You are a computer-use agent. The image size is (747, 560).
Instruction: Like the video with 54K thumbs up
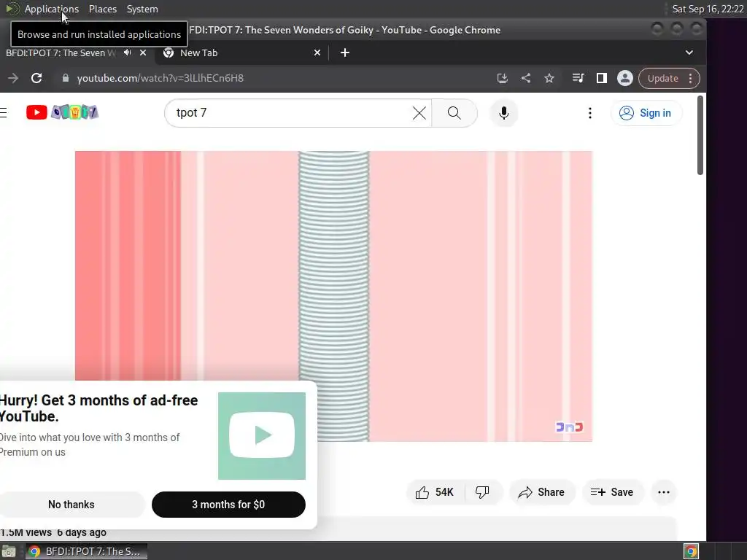coord(435,492)
